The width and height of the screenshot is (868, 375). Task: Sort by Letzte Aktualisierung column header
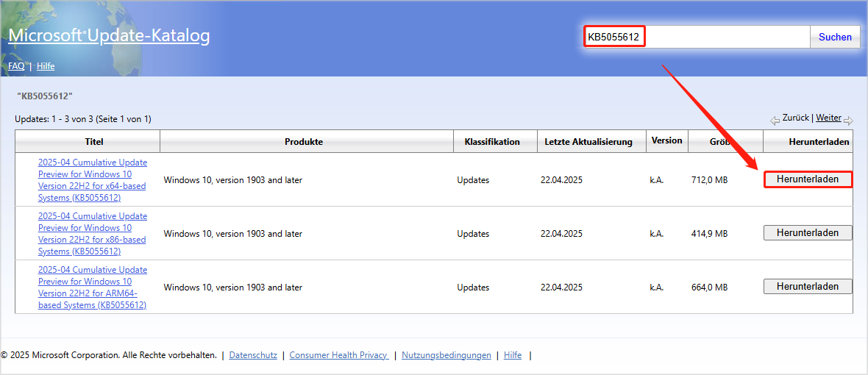click(591, 142)
